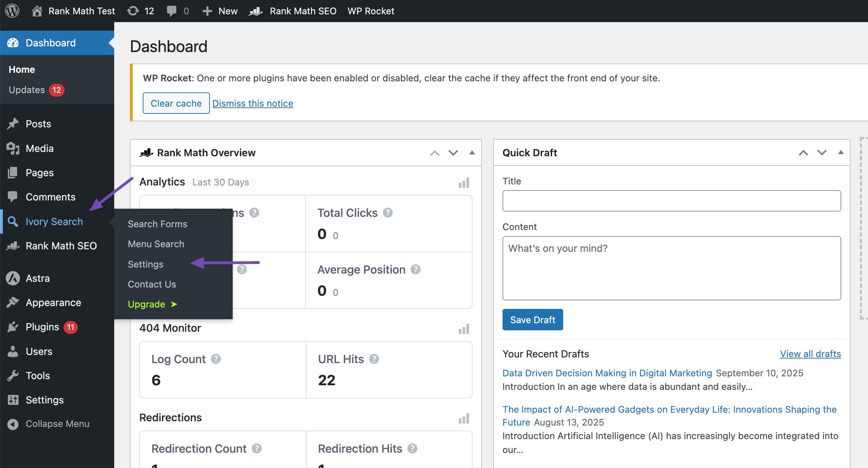Open the Appearance paintbrush icon
The width and height of the screenshot is (868, 468).
click(13, 302)
